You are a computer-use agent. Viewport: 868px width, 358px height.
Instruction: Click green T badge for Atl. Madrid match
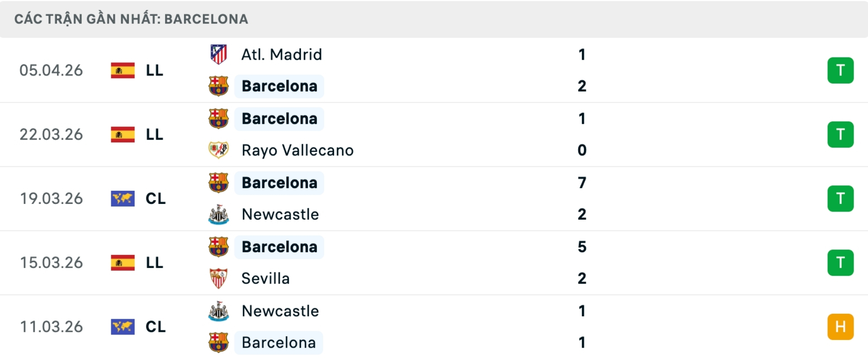840,71
